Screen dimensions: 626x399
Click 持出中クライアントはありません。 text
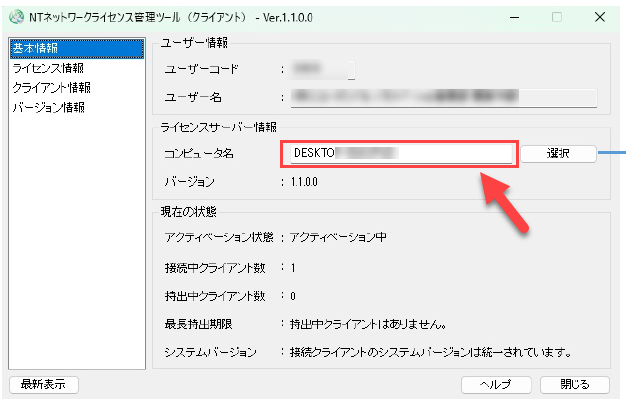(x=368, y=324)
